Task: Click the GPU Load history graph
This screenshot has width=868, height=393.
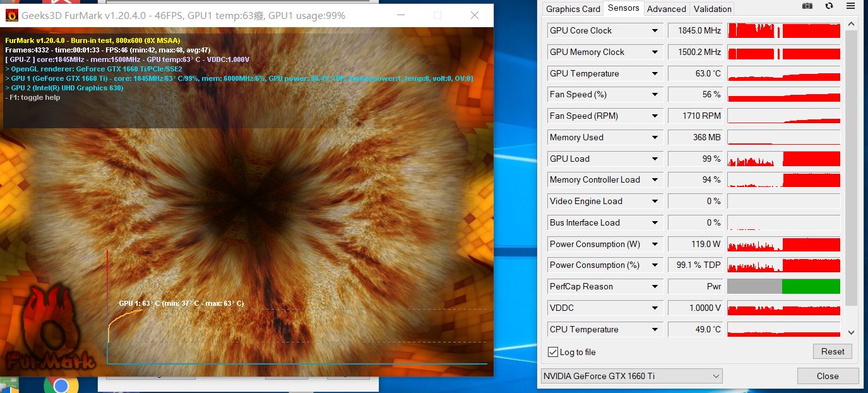Action: point(784,159)
